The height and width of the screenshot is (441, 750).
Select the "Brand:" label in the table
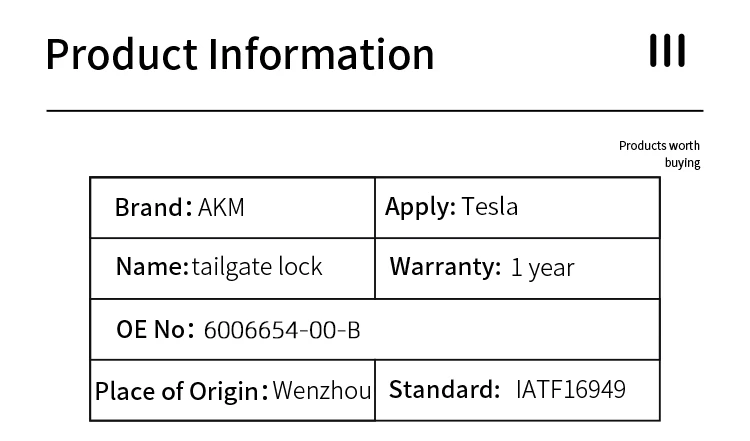[x=154, y=208]
